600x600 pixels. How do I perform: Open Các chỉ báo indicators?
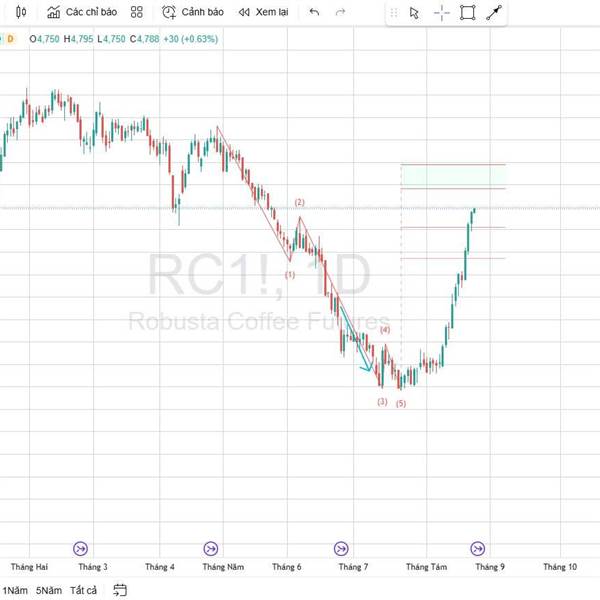coord(82,12)
